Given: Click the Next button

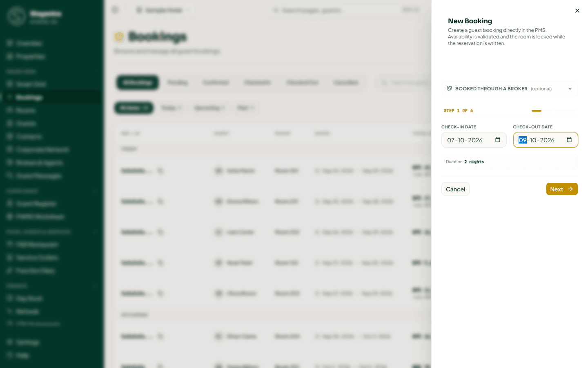Looking at the screenshot, I should (x=562, y=189).
